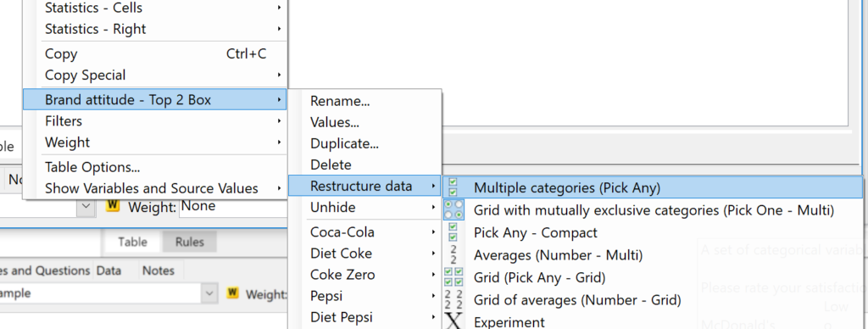Screen dimensions: 868x329
Task: Click yellow W weight icon beside None
Action: [x=113, y=205]
